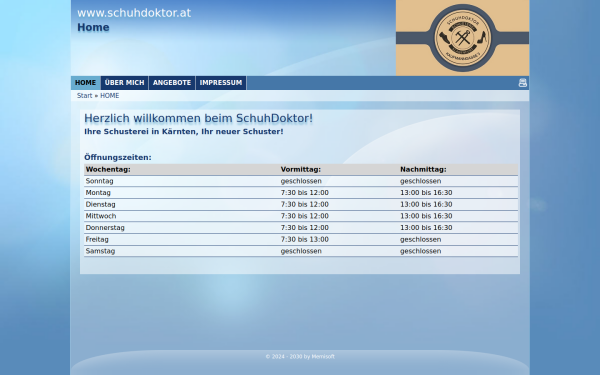The height and width of the screenshot is (375, 600).
Task: Click the Memisoft copyright footer text
Action: pyautogui.click(x=300, y=356)
